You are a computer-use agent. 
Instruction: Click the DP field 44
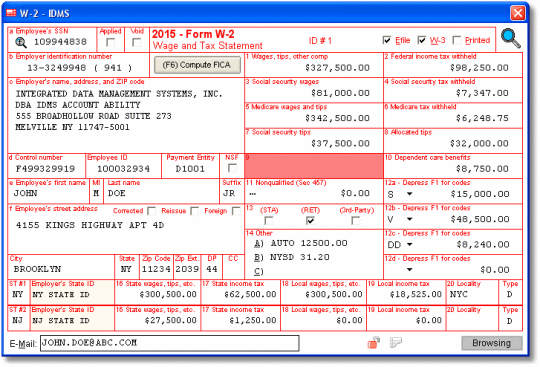(211, 269)
